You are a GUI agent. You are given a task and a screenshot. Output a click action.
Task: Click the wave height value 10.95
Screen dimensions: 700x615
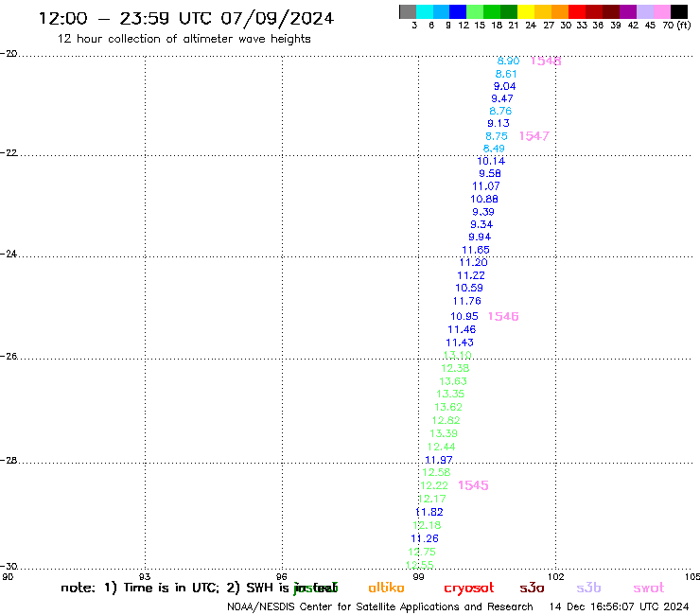click(x=464, y=316)
